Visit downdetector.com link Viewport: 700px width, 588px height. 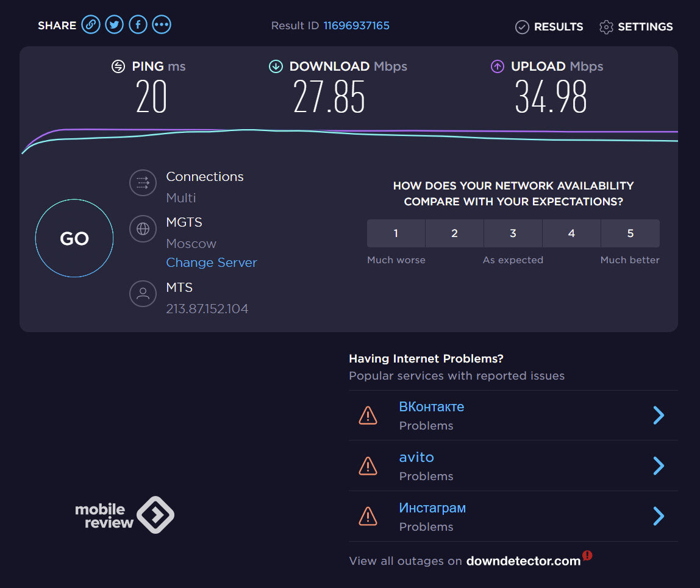point(523,561)
